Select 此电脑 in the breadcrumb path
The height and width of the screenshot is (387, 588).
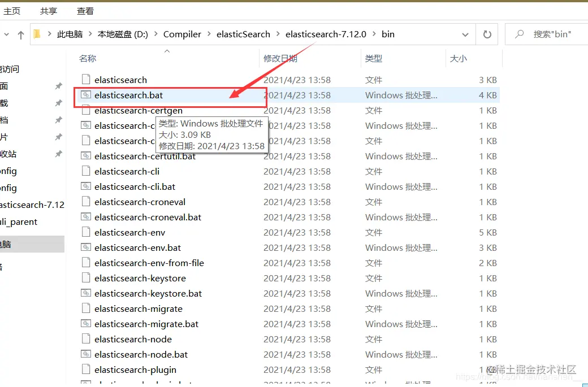(70, 34)
